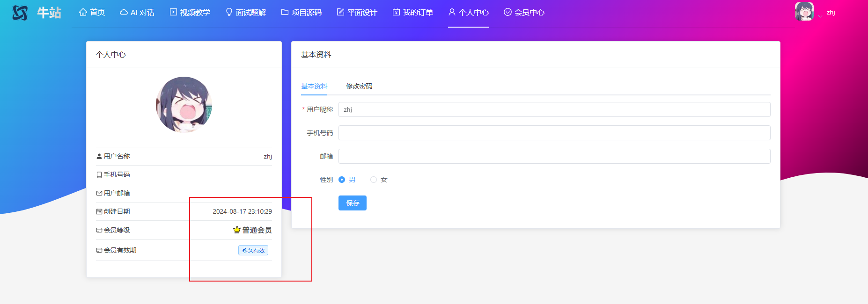Click into the 用户昵称 input field
The image size is (868, 304).
click(554, 109)
